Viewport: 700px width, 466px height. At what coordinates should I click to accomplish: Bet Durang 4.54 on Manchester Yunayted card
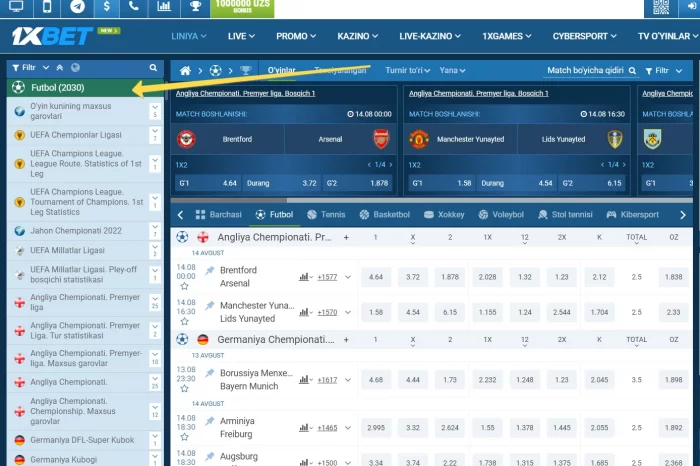click(517, 183)
